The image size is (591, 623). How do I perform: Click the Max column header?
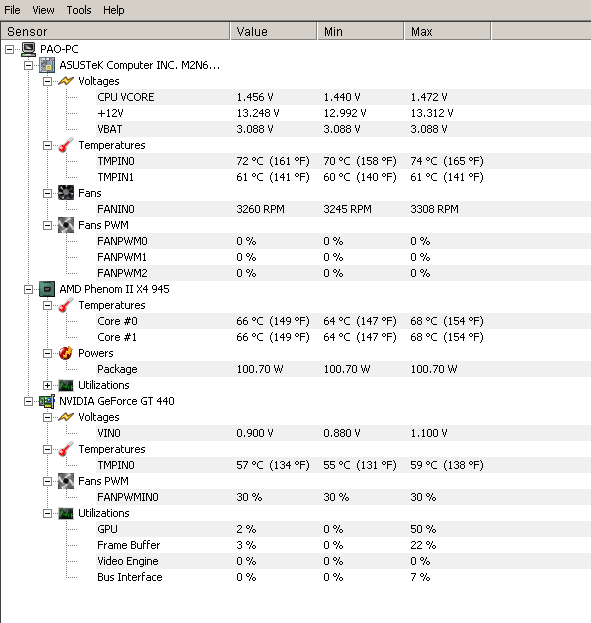(448, 31)
